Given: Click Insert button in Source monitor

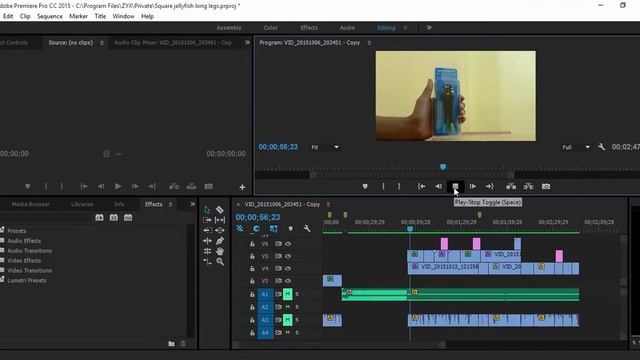Looking at the screenshot, I should [174, 187].
